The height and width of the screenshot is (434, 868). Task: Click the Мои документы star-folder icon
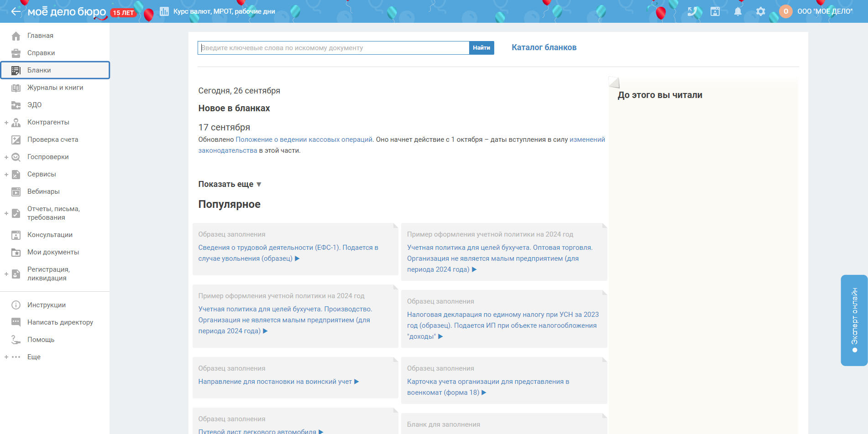click(16, 252)
